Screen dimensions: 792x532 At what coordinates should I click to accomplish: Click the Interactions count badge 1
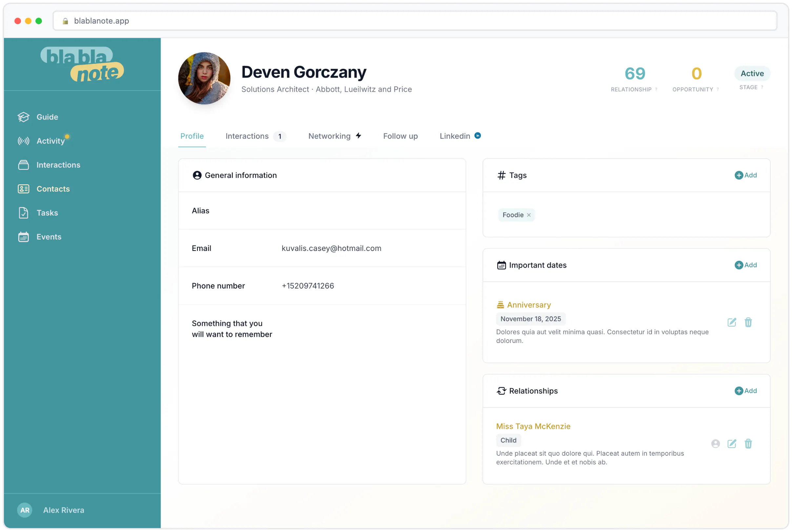pos(280,136)
